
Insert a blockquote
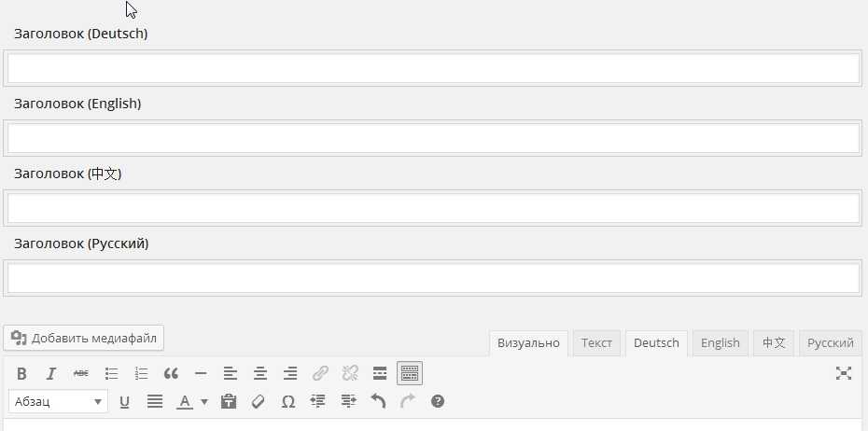coord(171,373)
